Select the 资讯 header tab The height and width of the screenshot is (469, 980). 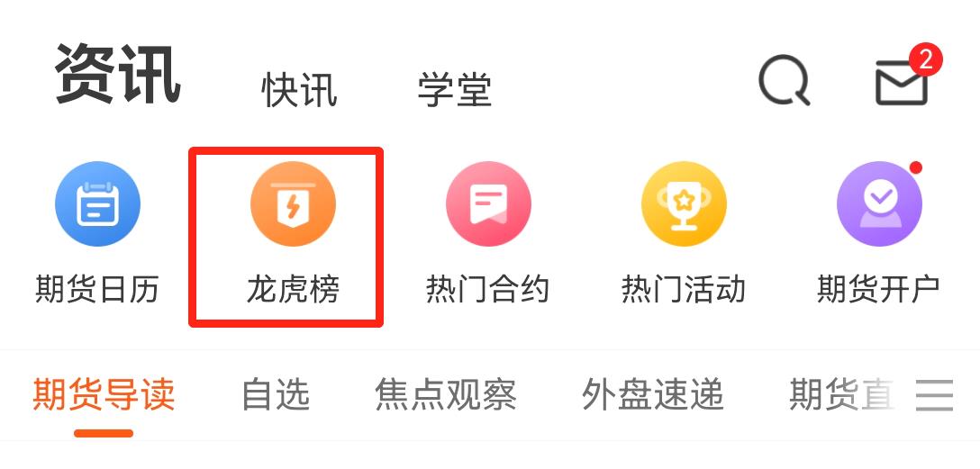tap(117, 75)
